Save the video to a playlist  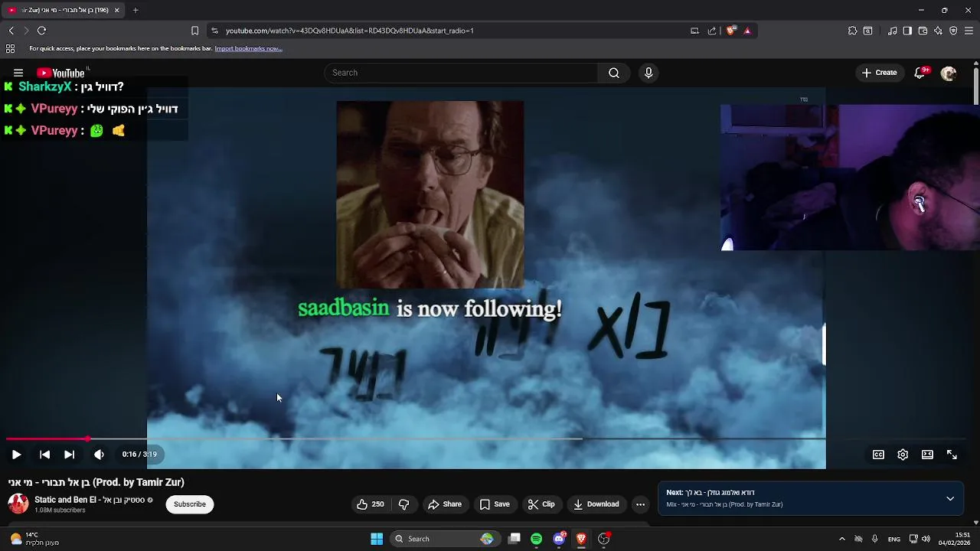[495, 504]
